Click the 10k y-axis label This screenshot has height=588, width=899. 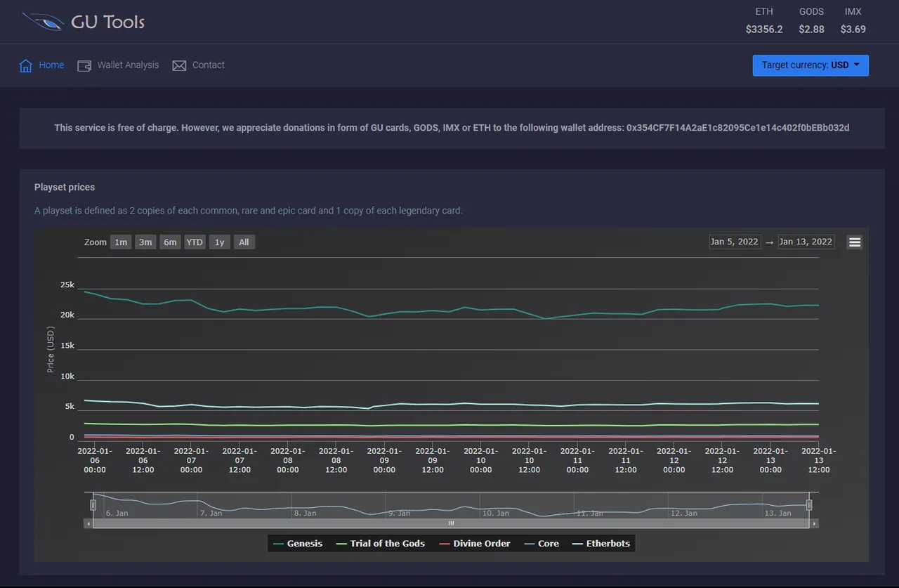67,377
